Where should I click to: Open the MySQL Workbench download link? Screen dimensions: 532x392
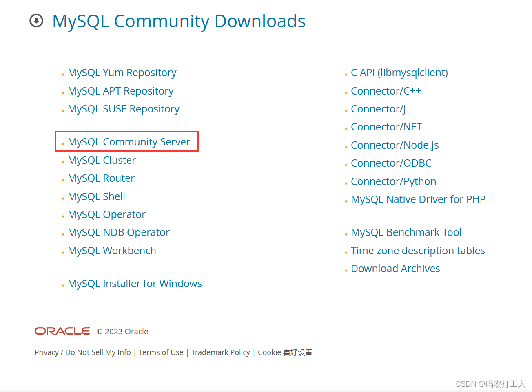point(112,251)
